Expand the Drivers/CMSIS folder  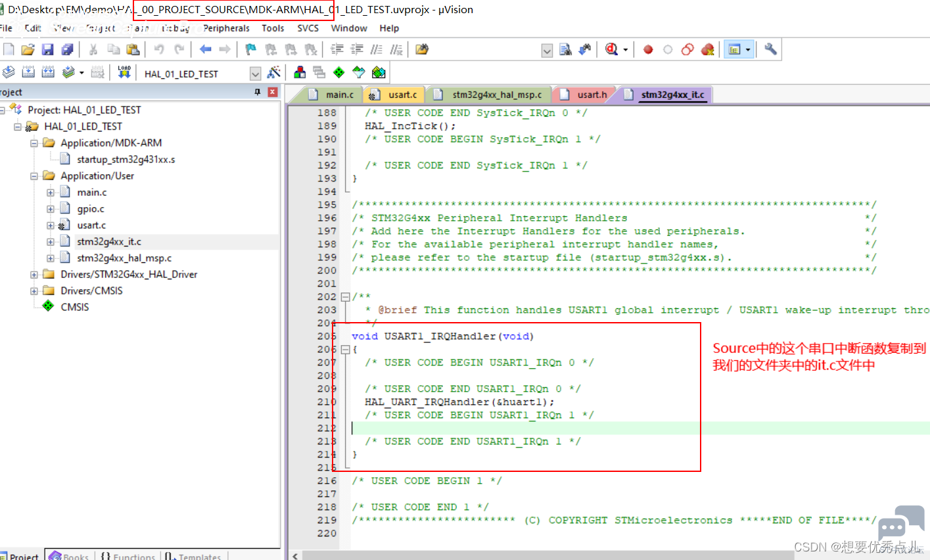[34, 291]
